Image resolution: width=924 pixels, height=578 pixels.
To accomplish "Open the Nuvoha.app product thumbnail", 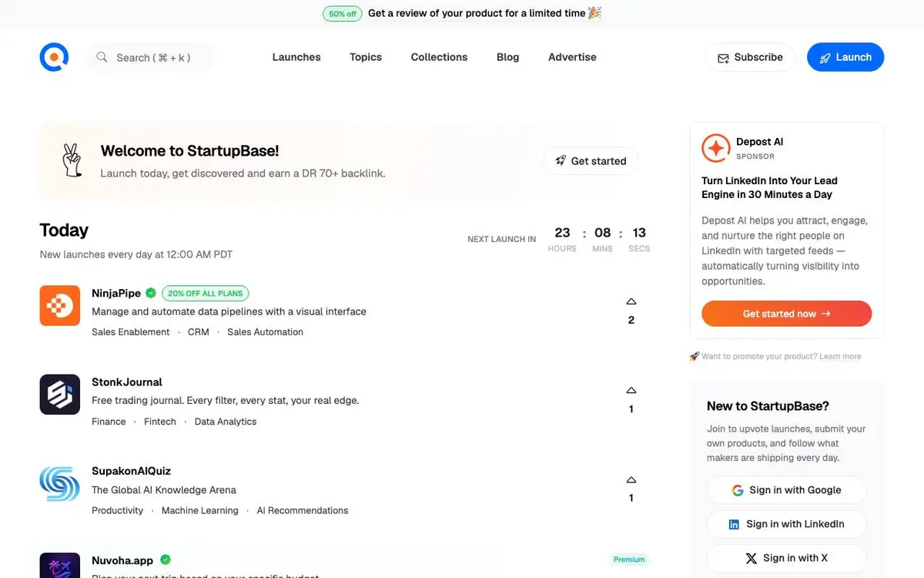I will [60, 566].
